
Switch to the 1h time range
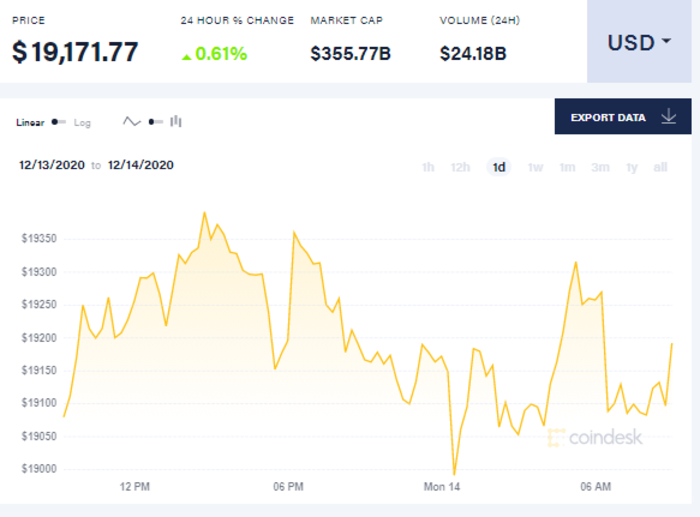point(428,167)
